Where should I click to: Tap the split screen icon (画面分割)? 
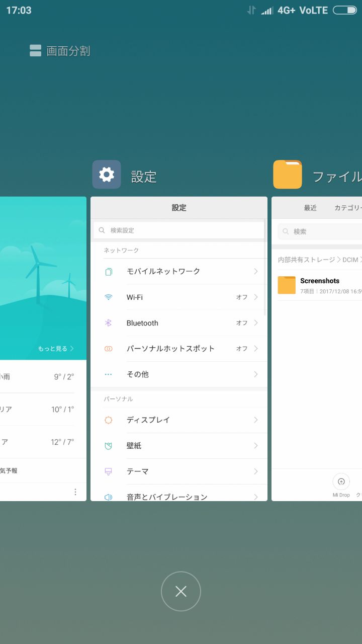coord(35,51)
